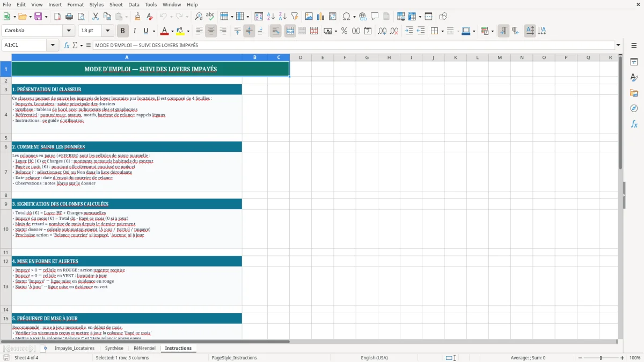Expand the font size dropdown
Image resolution: width=644 pixels, height=362 pixels.
pos(107,31)
